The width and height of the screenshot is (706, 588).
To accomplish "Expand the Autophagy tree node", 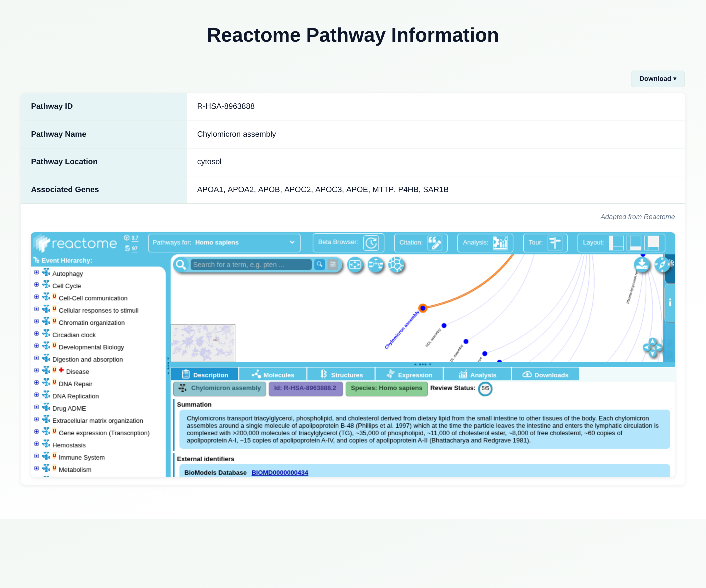I will (x=36, y=272).
